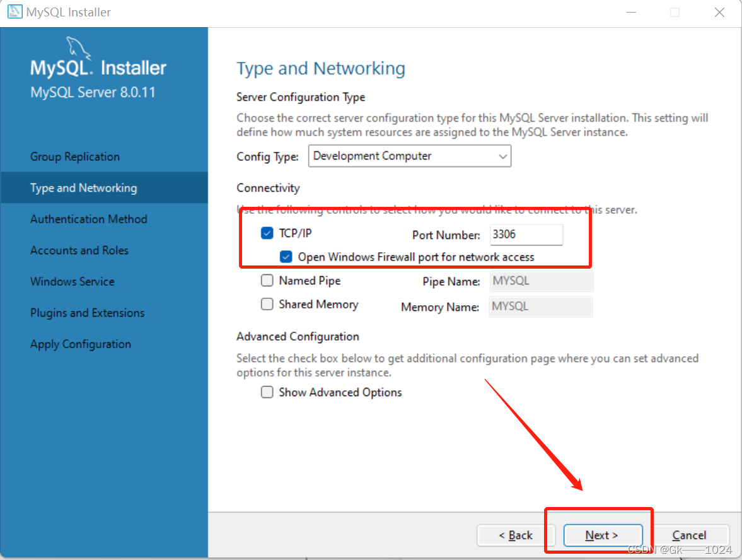Click the Server Configuration Type label
742x560 pixels.
click(301, 97)
